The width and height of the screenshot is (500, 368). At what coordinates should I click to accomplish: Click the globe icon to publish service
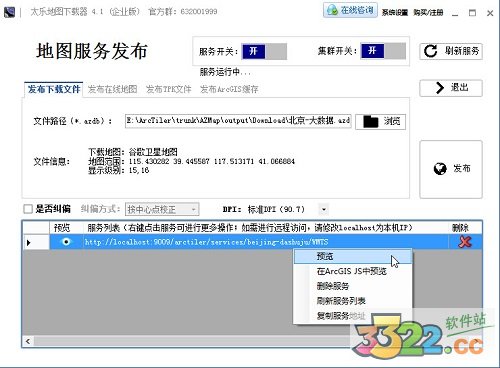pos(440,169)
